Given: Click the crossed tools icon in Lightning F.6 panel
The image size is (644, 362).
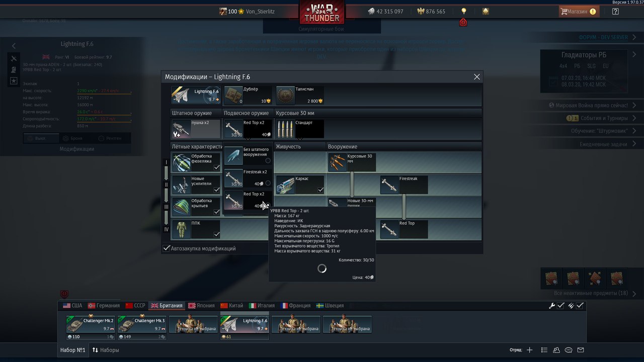Looking at the screenshot, I should pyautogui.click(x=14, y=58).
